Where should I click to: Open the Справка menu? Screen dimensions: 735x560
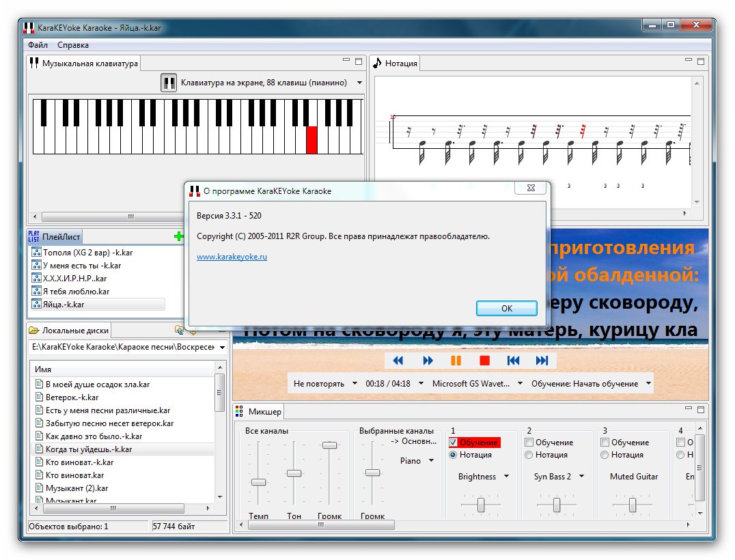click(73, 45)
